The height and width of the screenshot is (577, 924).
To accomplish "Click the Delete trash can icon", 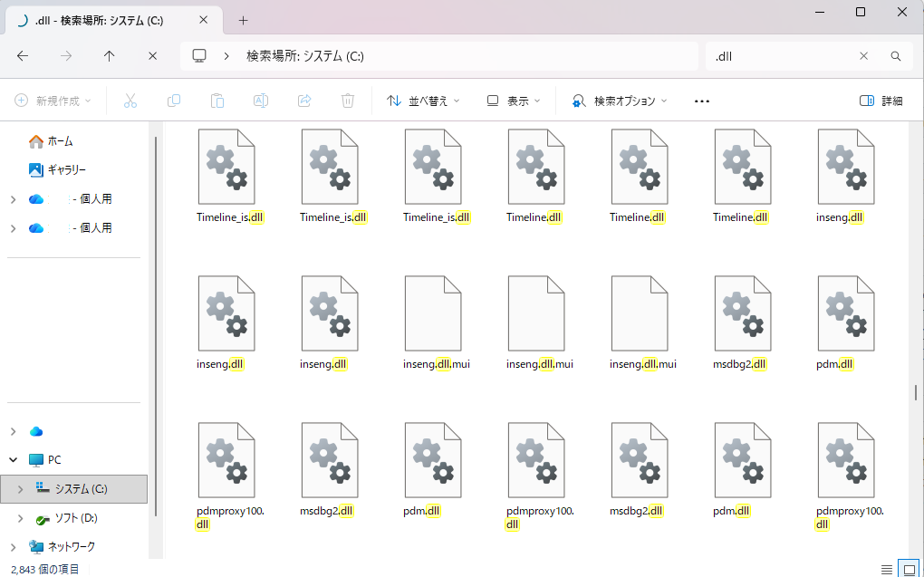I will pos(348,101).
